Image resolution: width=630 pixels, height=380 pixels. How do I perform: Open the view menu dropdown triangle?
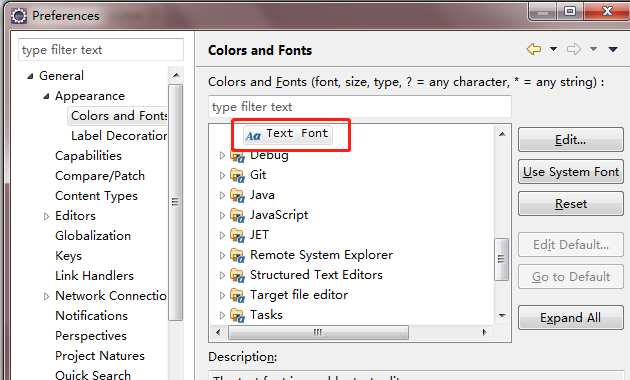point(613,49)
